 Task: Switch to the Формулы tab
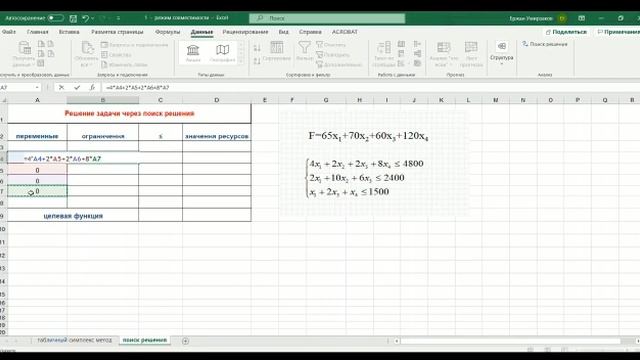click(x=167, y=32)
